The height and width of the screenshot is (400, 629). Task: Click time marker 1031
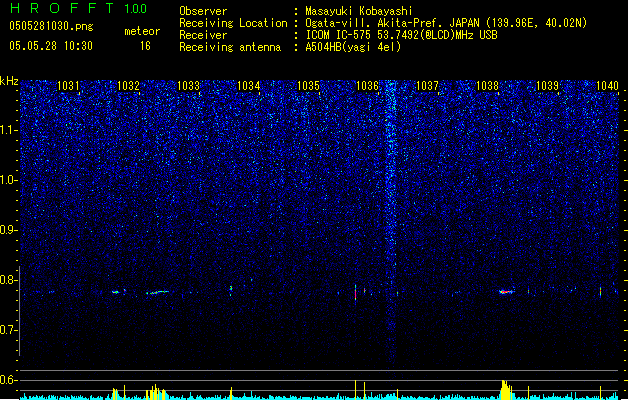point(68,85)
